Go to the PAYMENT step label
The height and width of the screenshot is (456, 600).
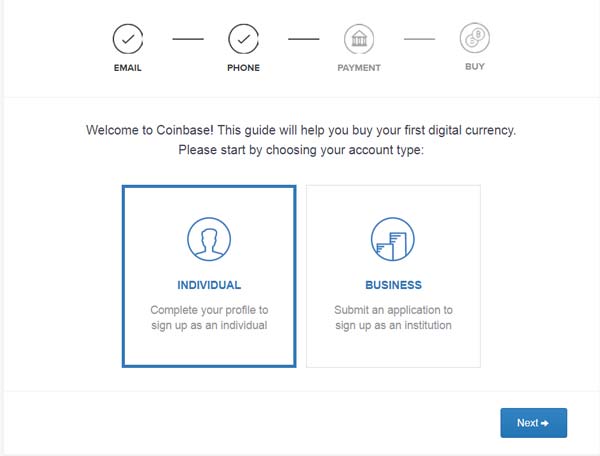(359, 68)
